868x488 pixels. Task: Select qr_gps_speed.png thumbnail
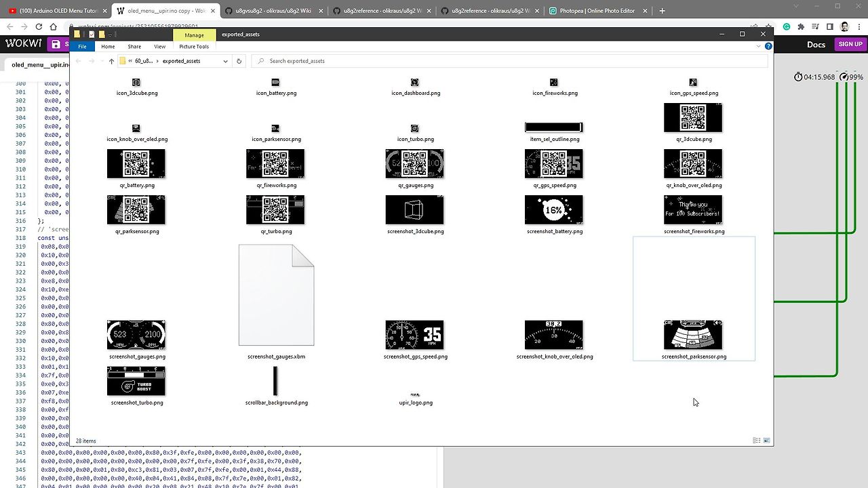click(554, 164)
